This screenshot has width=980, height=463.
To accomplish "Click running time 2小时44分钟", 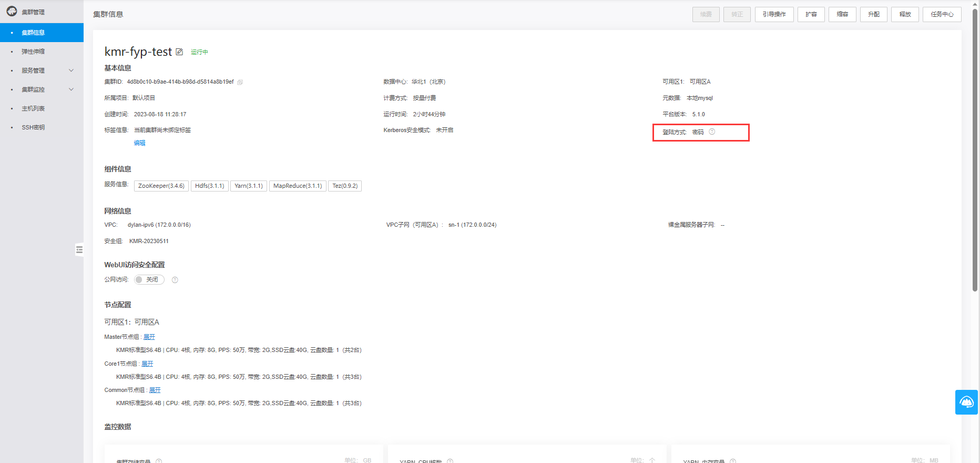I will tap(430, 114).
